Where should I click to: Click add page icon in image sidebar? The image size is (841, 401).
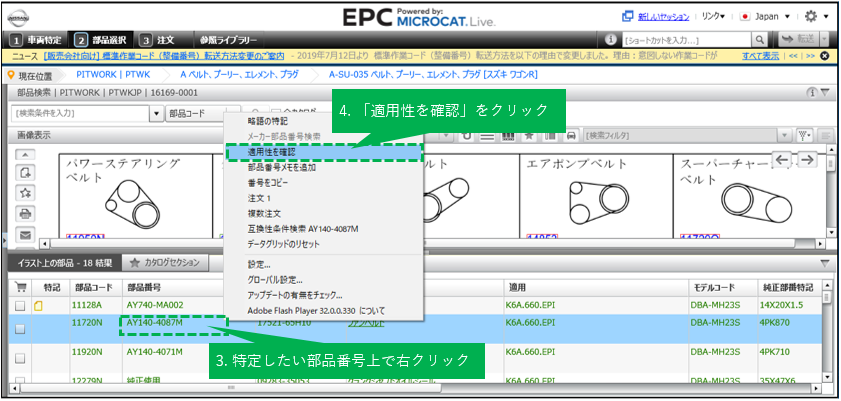[x=25, y=173]
